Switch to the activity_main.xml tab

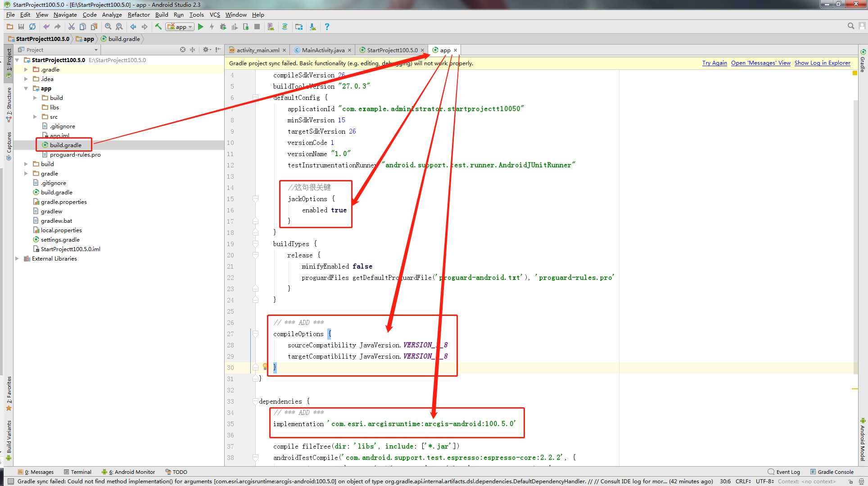pyautogui.click(x=258, y=50)
